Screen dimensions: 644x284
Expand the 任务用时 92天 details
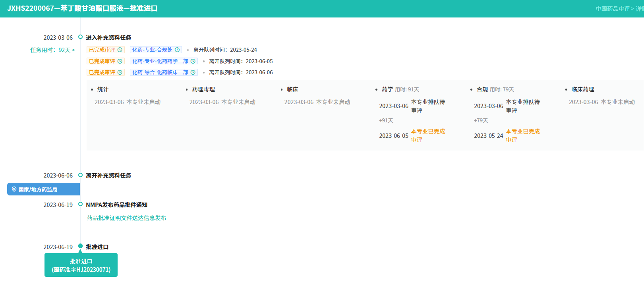[x=52, y=50]
